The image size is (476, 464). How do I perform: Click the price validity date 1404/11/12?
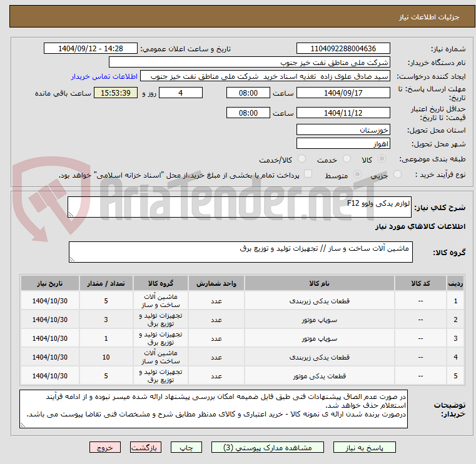[x=343, y=113]
